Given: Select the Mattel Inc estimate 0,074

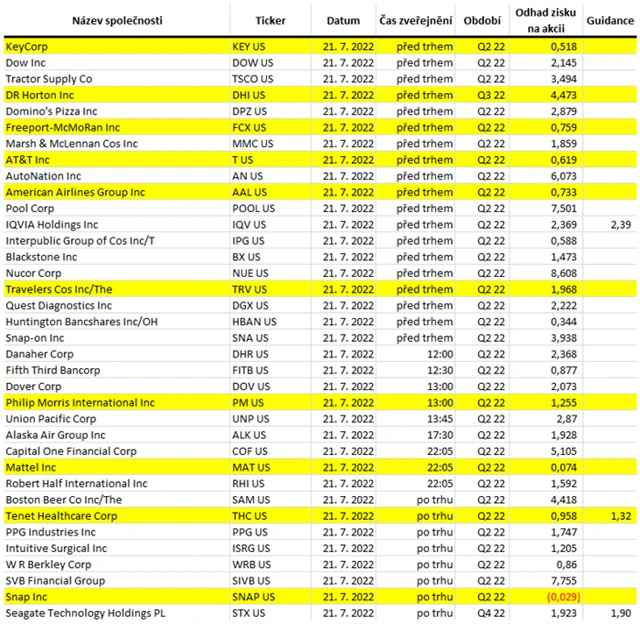Looking at the screenshot, I should tap(564, 467).
